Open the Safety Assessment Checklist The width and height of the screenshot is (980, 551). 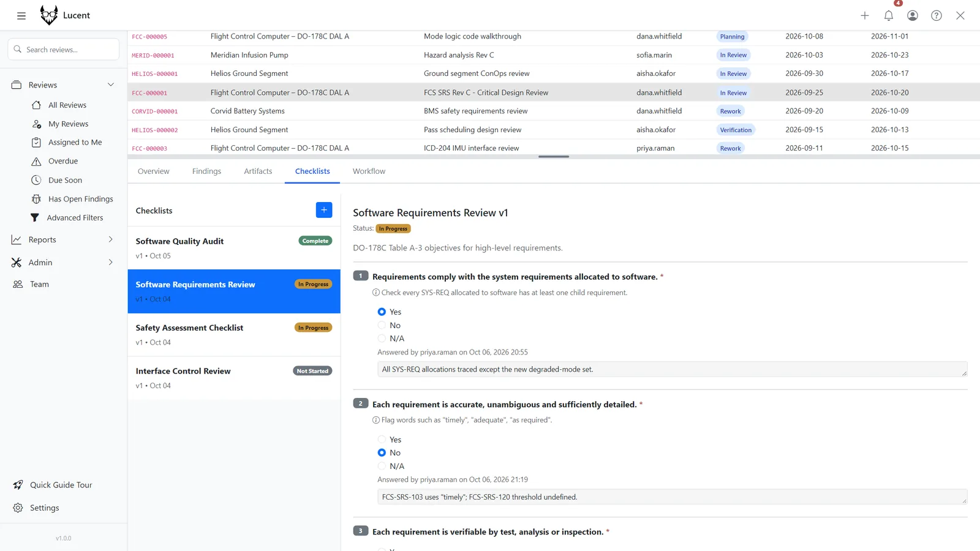pyautogui.click(x=234, y=334)
